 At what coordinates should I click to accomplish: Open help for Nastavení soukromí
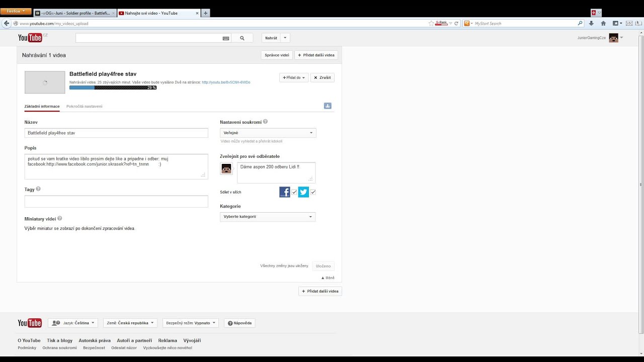[265, 122]
